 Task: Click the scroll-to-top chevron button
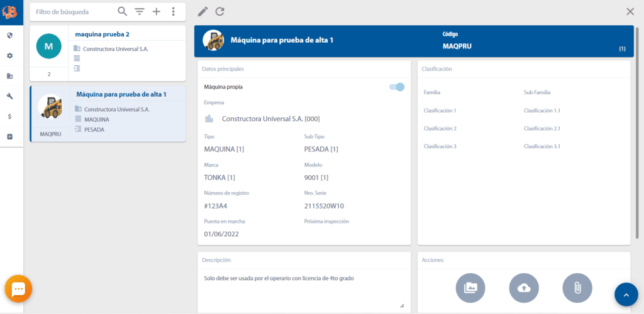[626, 294]
